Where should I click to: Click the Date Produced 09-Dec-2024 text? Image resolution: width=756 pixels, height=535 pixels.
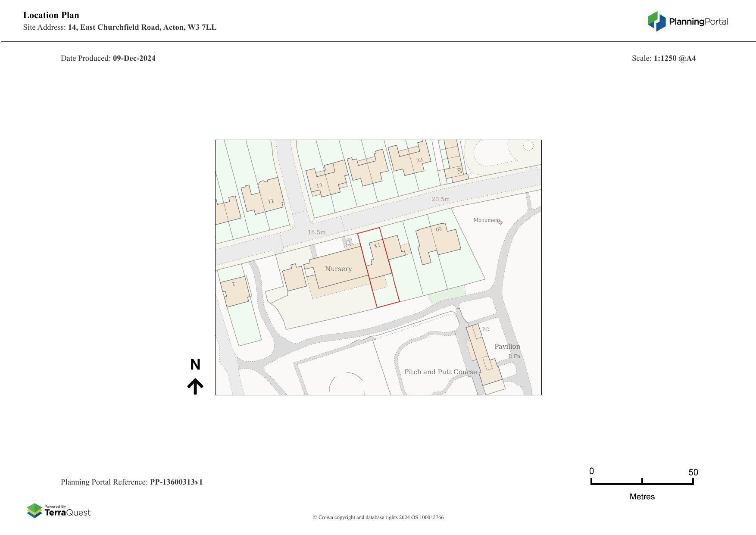(x=108, y=58)
